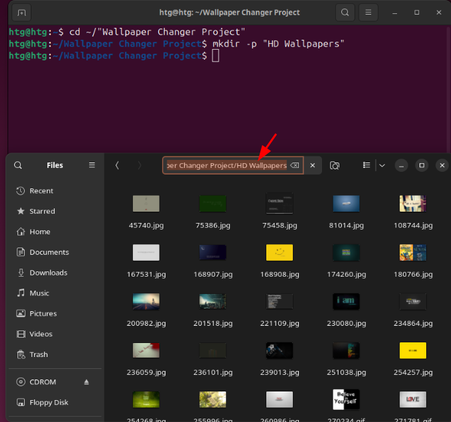
Task: Select 168907.jpg thumbnail
Action: tap(213, 252)
